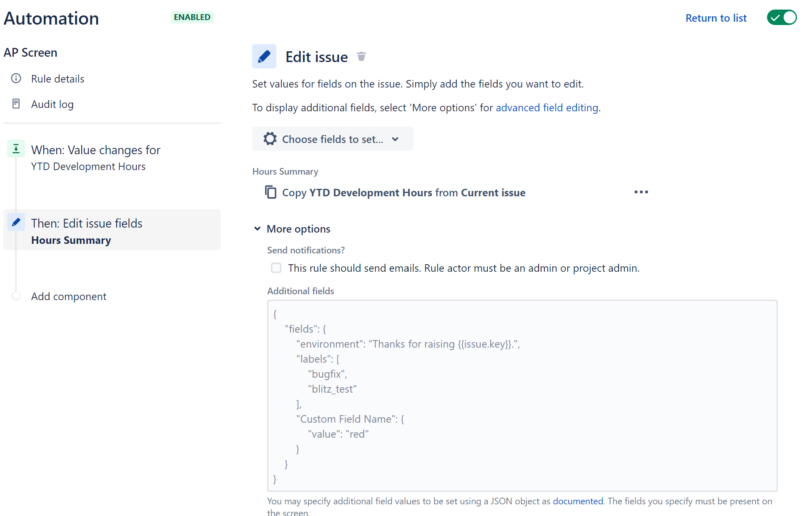Delete the Edit issue action via trash icon

[x=361, y=56]
